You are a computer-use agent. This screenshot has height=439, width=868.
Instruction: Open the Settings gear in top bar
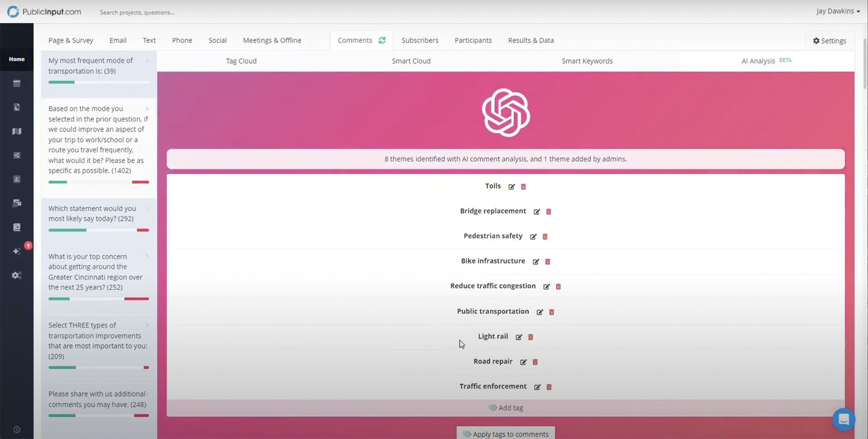[x=829, y=40]
